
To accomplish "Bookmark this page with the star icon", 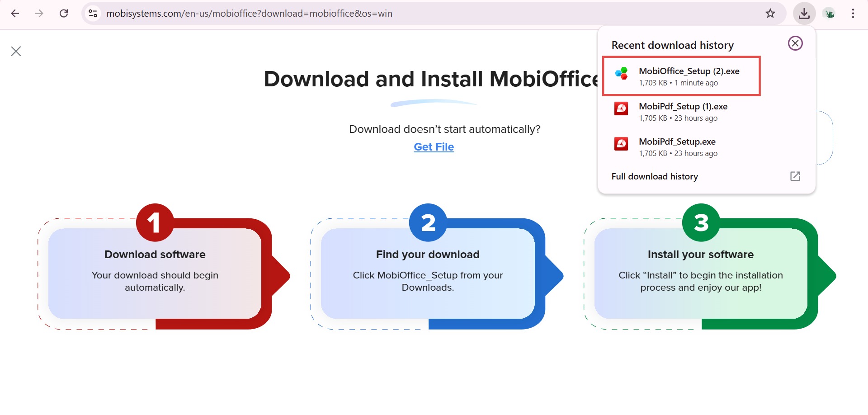I will point(770,13).
